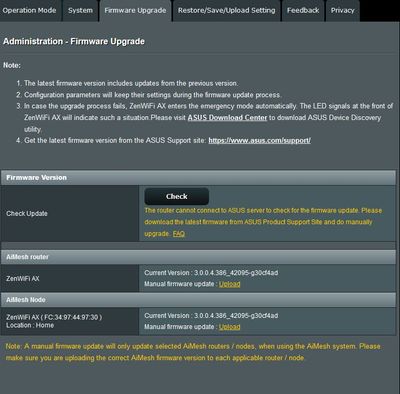
Task: Click the Check firmware button
Action: [177, 196]
